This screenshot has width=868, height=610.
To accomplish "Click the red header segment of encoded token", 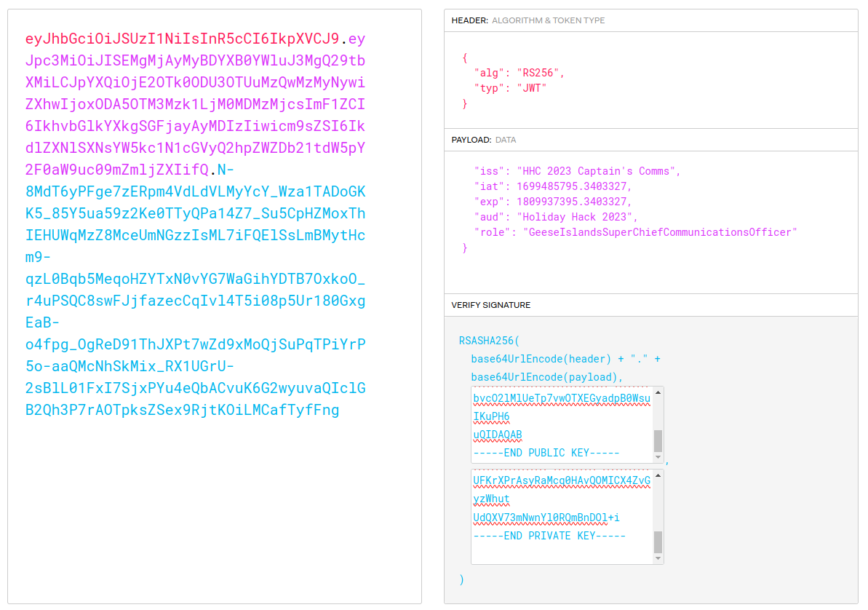I will point(182,39).
